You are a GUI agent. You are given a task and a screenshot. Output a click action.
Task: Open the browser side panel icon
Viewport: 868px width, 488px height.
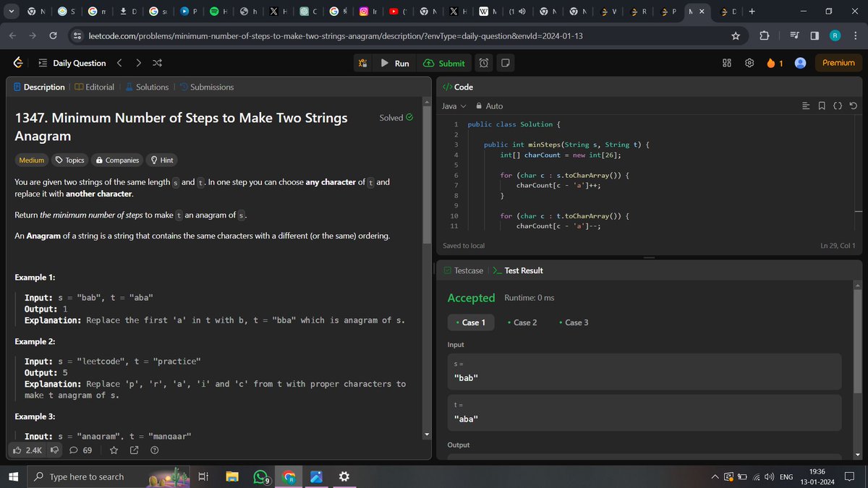[x=814, y=35]
